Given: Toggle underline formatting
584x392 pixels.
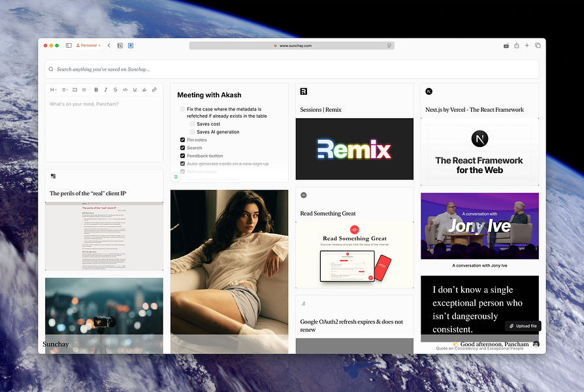Looking at the screenshot, I should (x=135, y=90).
